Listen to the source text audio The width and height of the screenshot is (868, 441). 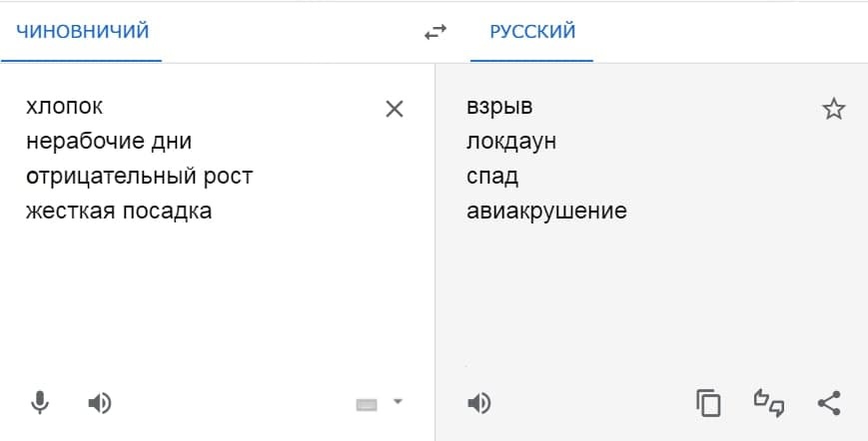pos(99,403)
